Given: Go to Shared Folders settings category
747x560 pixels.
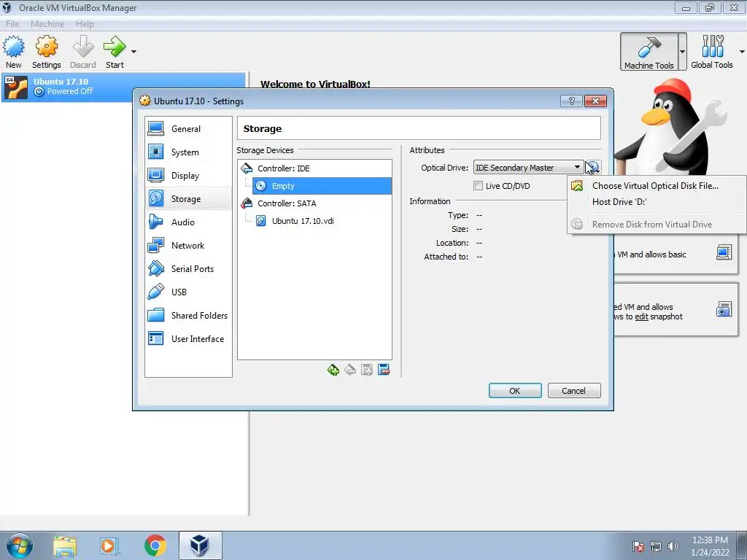Looking at the screenshot, I should pos(188,315).
